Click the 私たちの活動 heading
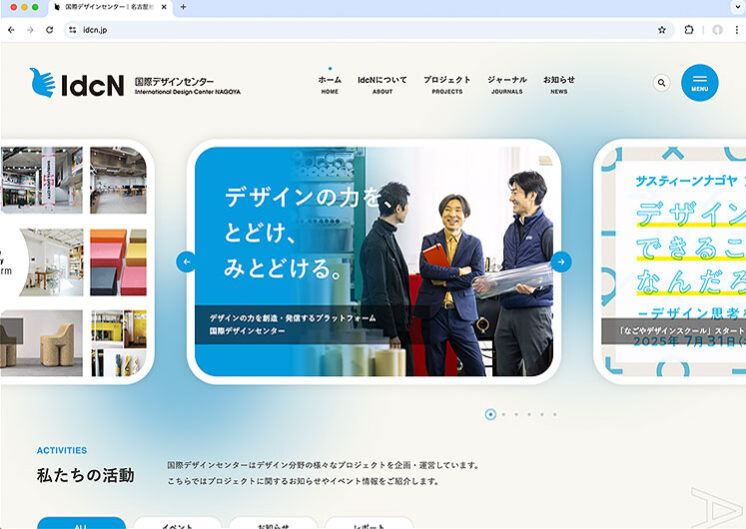The height and width of the screenshot is (529, 746). (x=86, y=475)
